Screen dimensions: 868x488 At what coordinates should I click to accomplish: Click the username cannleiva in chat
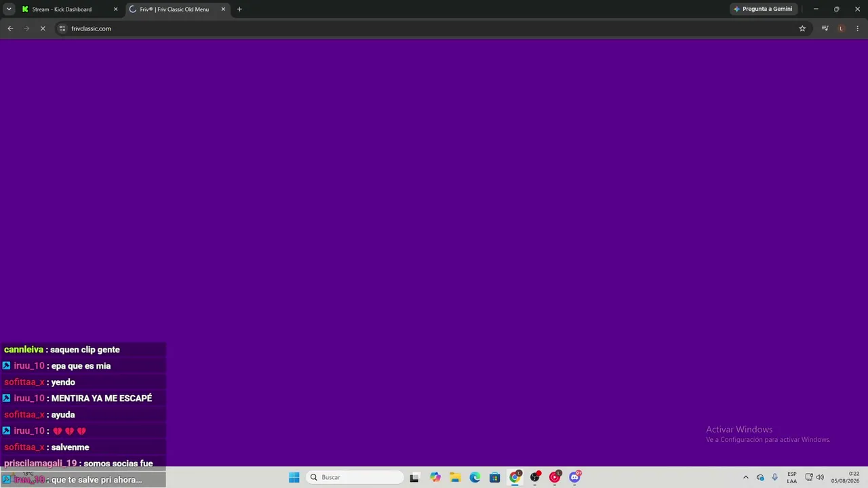click(x=24, y=350)
